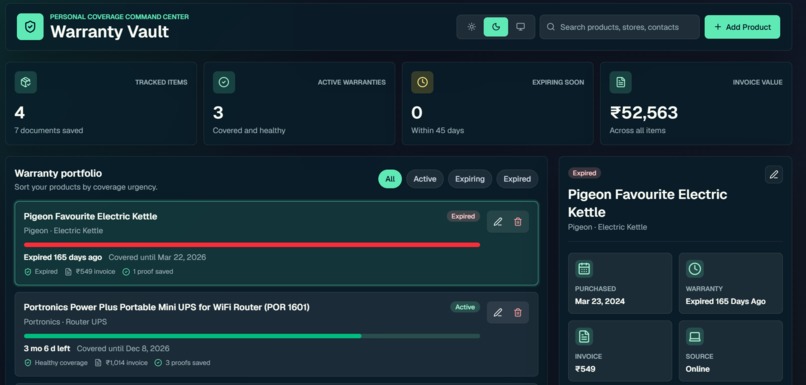Click the Warranty clock icon in details
The height and width of the screenshot is (385, 806).
pos(694,268)
